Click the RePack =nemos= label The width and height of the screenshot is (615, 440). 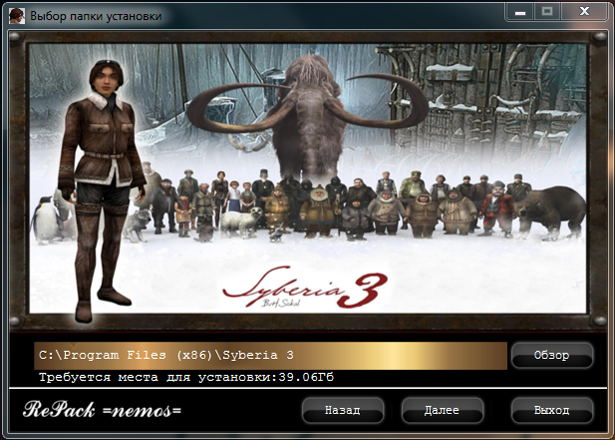(102, 410)
